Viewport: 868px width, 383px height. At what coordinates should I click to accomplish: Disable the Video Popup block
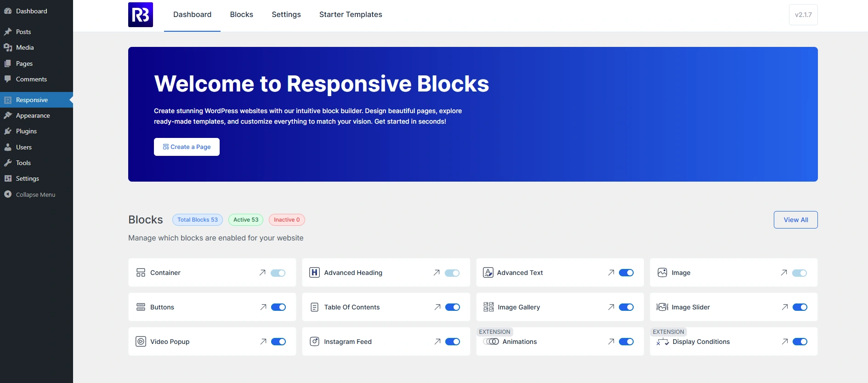[x=278, y=342]
